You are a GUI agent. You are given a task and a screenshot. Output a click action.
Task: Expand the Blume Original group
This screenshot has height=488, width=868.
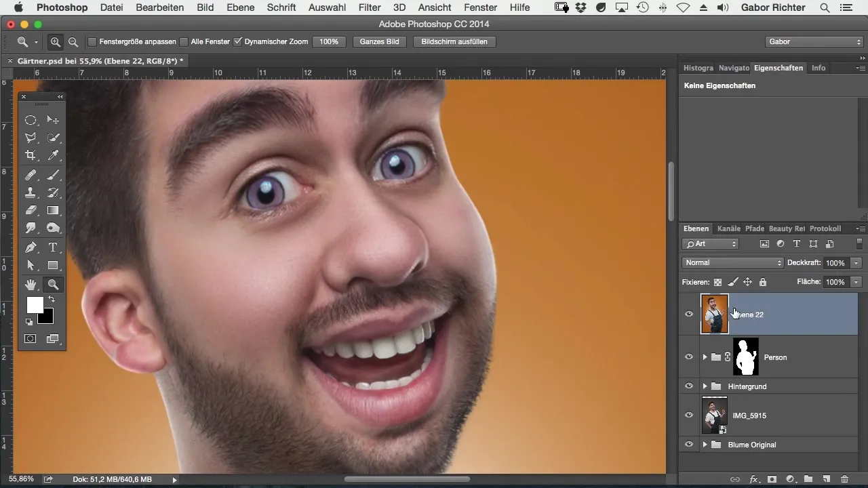pos(705,445)
